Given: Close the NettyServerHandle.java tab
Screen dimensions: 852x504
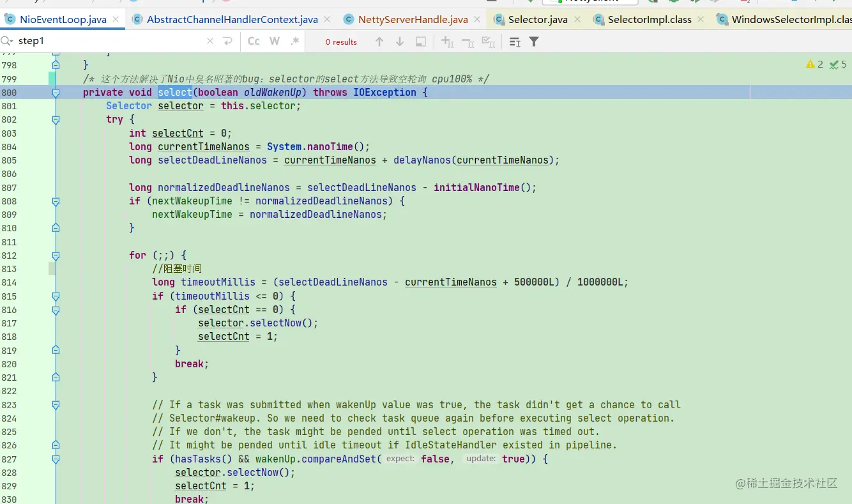Looking at the screenshot, I should tap(477, 19).
